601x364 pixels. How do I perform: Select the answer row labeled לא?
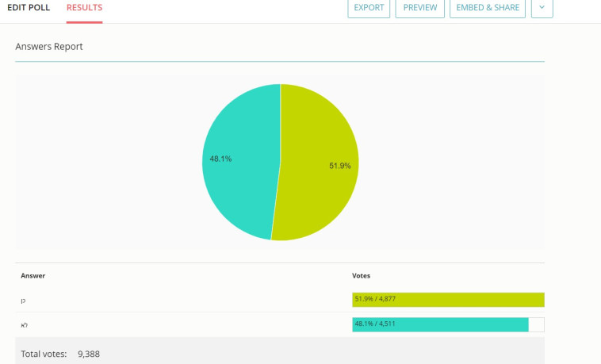coord(24,325)
